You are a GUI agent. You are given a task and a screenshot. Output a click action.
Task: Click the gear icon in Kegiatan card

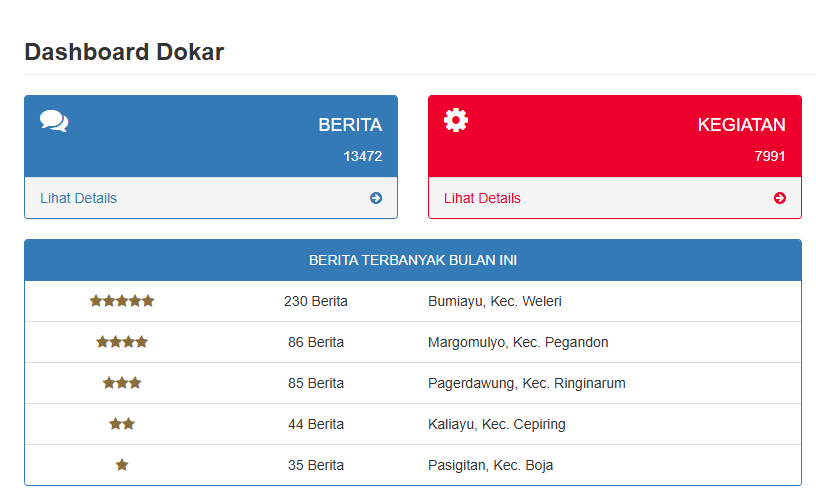click(456, 120)
